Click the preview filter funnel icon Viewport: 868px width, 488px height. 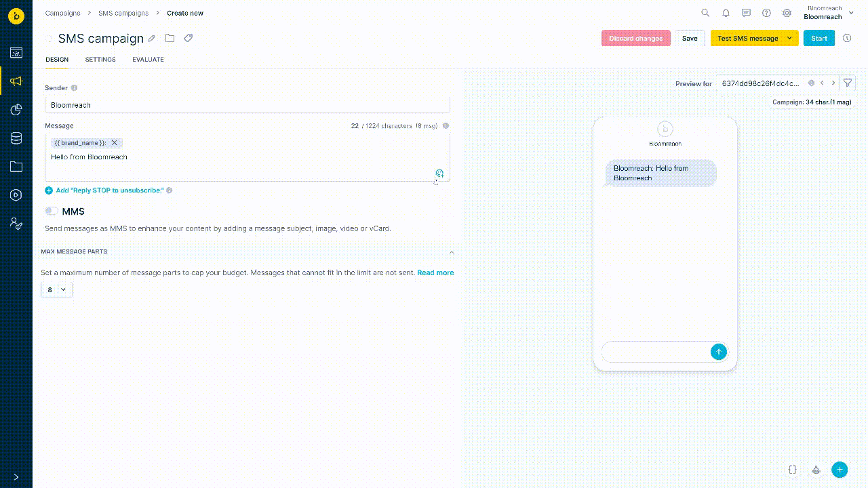848,83
